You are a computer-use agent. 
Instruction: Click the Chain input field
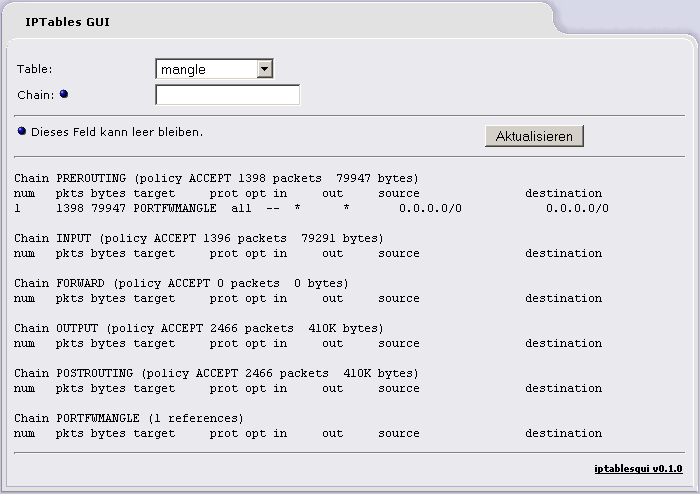tap(228, 95)
